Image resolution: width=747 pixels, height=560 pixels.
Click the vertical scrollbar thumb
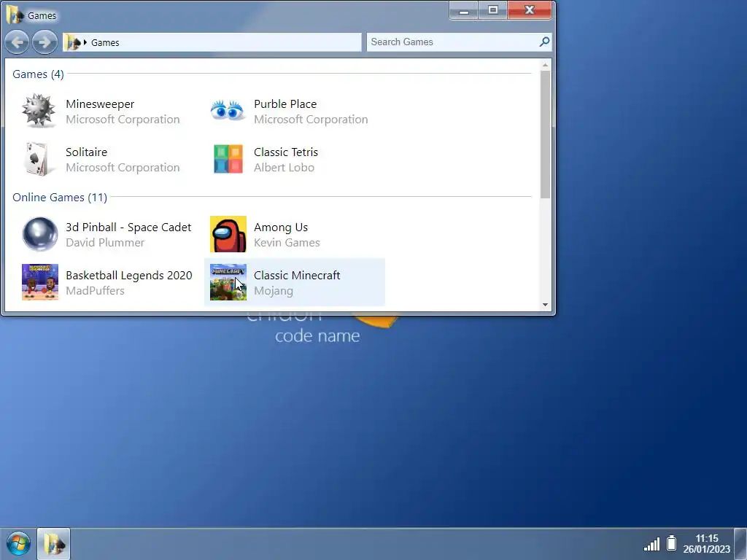546,134
